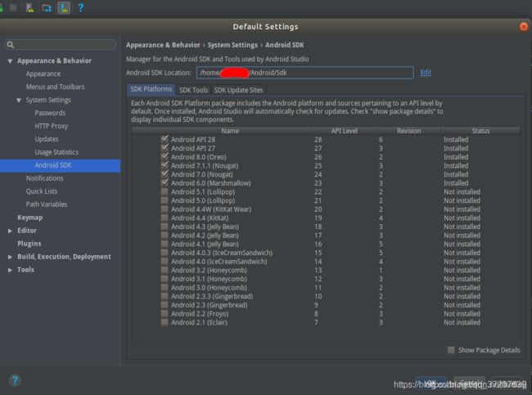Viewport: 532px width, 395px height.
Task: Click the Android 3.0 (Honeycomb) row text
Action: coord(209,288)
